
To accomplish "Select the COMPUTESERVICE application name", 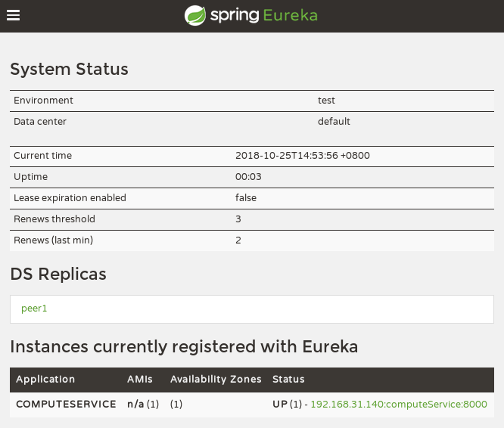I will pyautogui.click(x=66, y=405).
